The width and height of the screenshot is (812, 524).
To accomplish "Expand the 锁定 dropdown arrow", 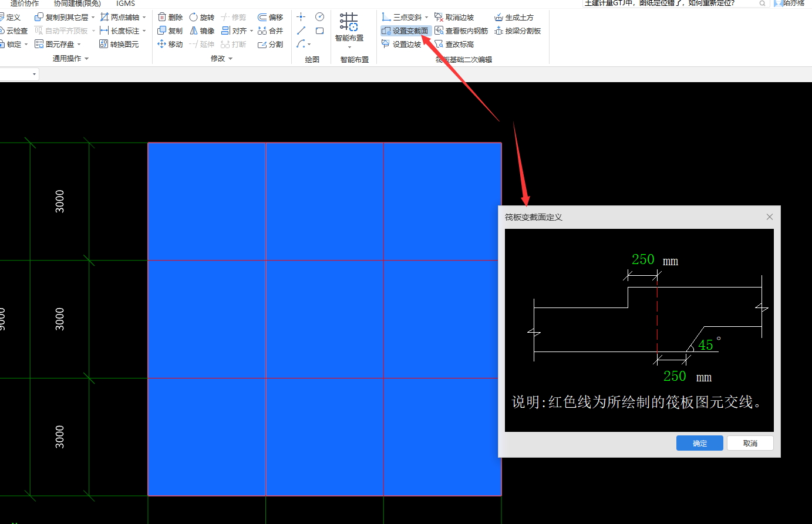I will point(26,45).
